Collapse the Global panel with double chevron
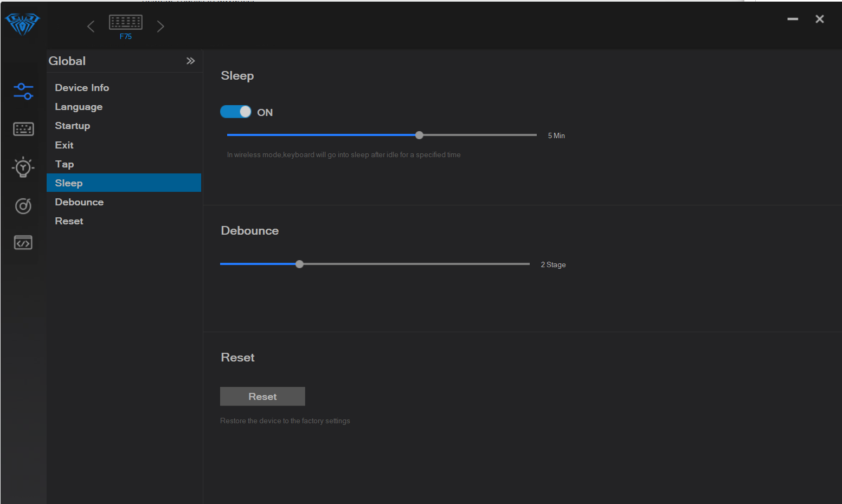This screenshot has height=504, width=842. point(190,61)
